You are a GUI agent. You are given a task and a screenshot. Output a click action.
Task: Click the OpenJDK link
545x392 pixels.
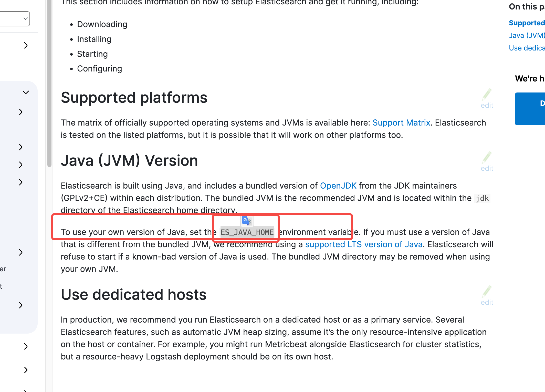click(338, 185)
